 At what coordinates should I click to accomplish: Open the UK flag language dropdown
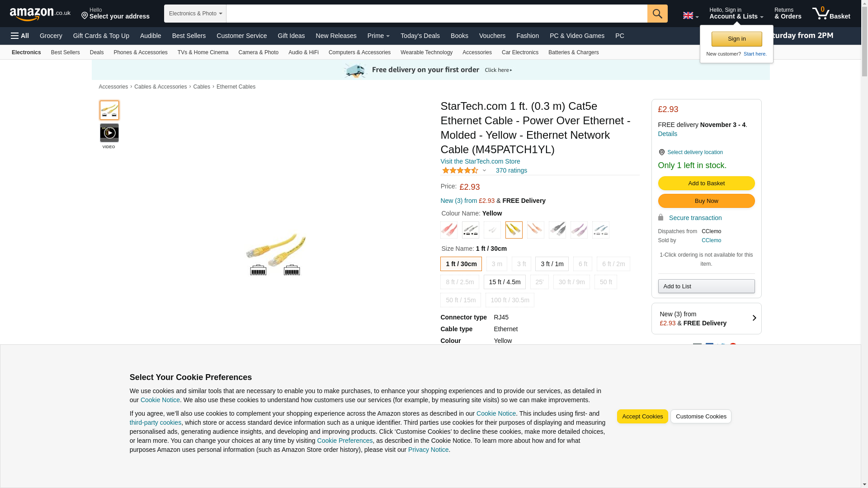coord(690,16)
